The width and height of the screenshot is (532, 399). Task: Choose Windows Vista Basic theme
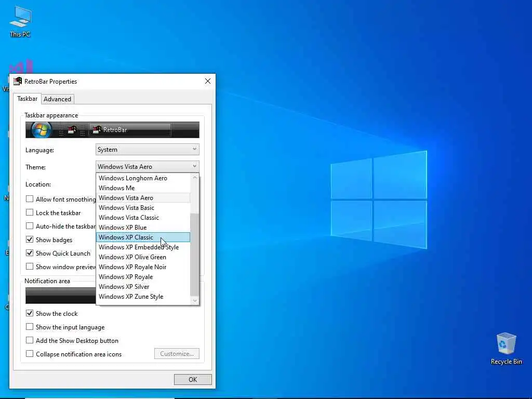pos(143,208)
